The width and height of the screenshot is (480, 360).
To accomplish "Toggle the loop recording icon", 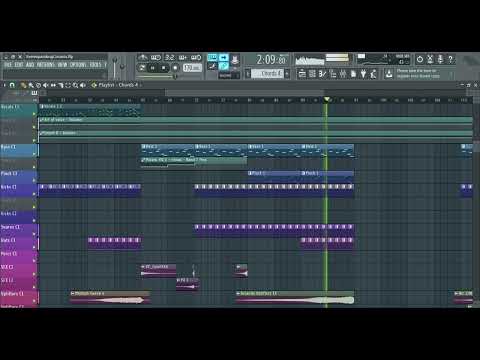I will 196,57.
